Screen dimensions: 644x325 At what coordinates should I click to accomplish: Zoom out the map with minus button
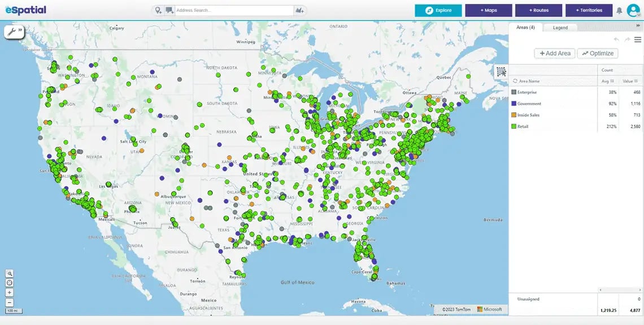[10, 302]
